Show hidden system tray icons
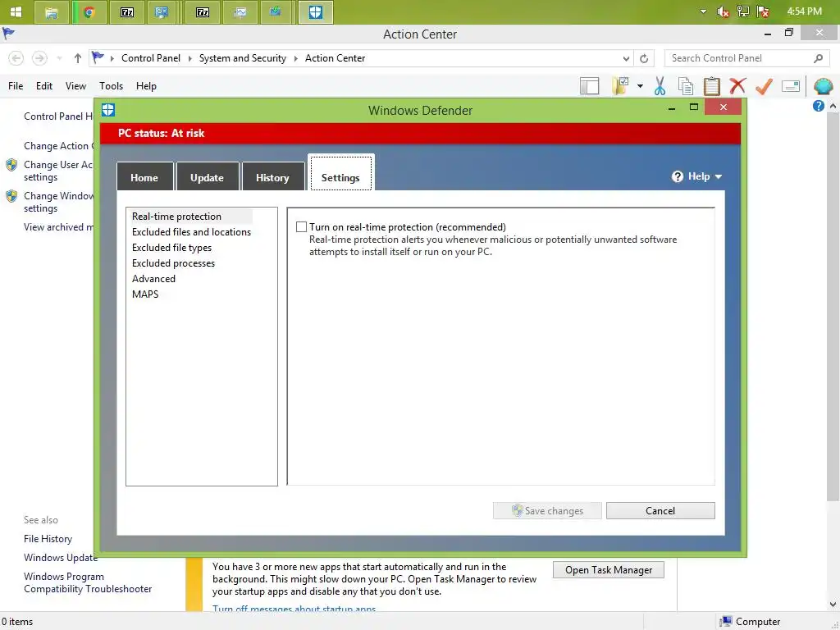This screenshot has height=630, width=840. tap(703, 11)
